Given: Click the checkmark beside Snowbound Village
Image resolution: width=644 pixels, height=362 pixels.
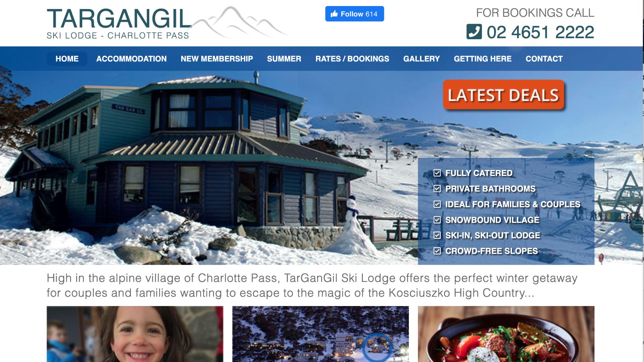Looking at the screenshot, I should (x=437, y=220).
